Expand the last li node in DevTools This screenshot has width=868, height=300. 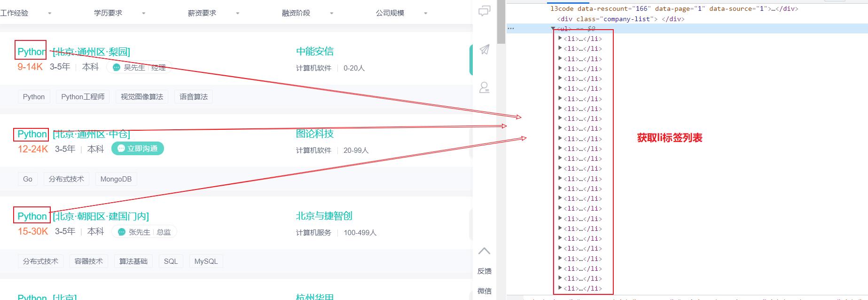(560, 288)
